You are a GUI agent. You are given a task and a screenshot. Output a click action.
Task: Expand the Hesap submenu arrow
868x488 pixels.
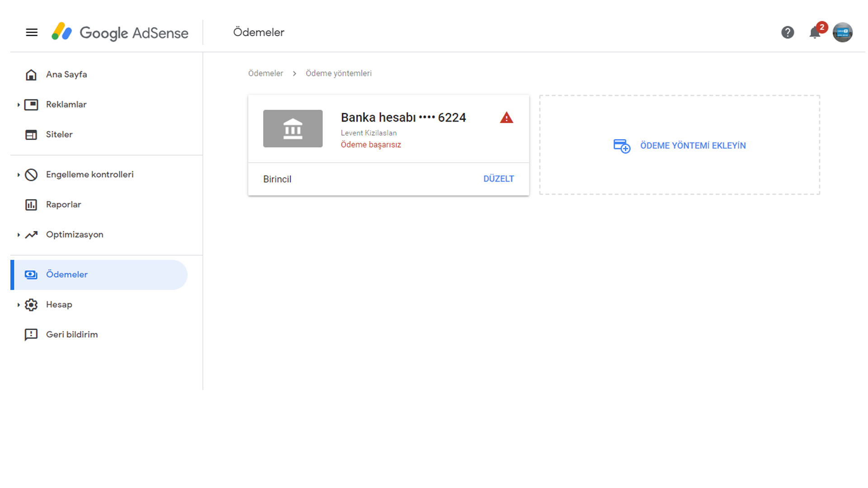[x=19, y=305]
